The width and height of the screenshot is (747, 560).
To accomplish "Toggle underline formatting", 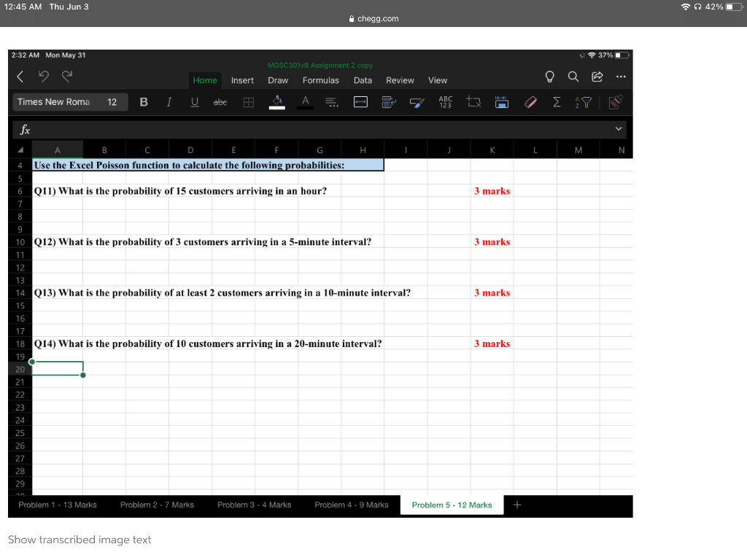I will coord(194,102).
